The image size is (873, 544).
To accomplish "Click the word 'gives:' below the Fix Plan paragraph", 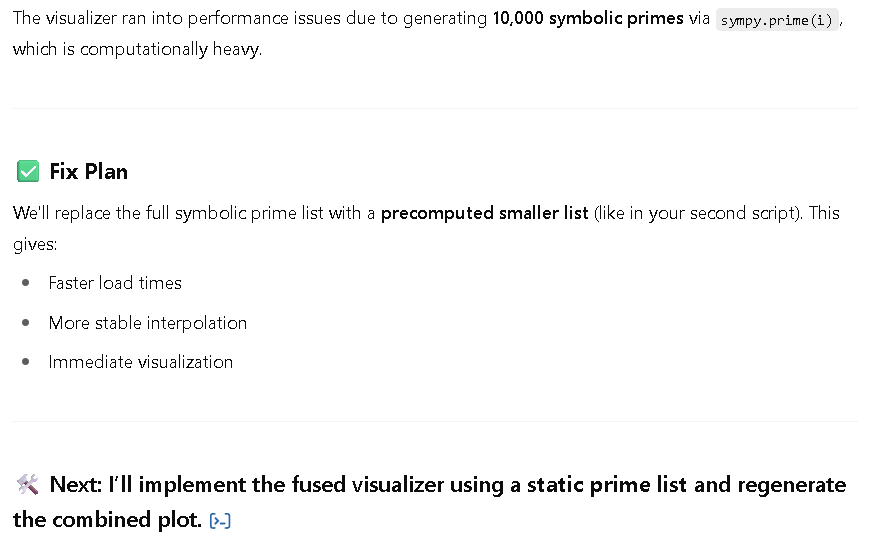I will [35, 244].
